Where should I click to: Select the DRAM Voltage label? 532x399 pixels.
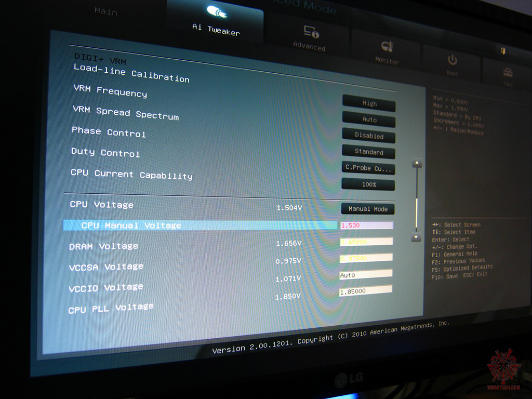pyautogui.click(x=103, y=246)
